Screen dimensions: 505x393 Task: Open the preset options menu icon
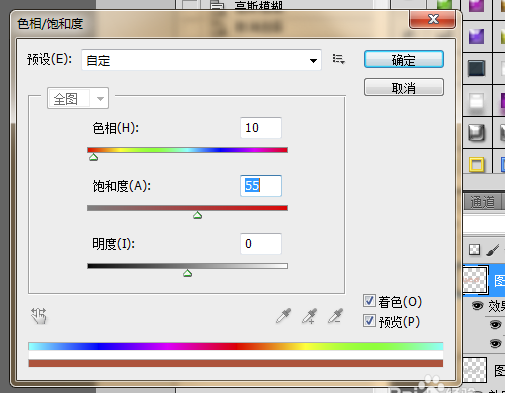tap(338, 59)
